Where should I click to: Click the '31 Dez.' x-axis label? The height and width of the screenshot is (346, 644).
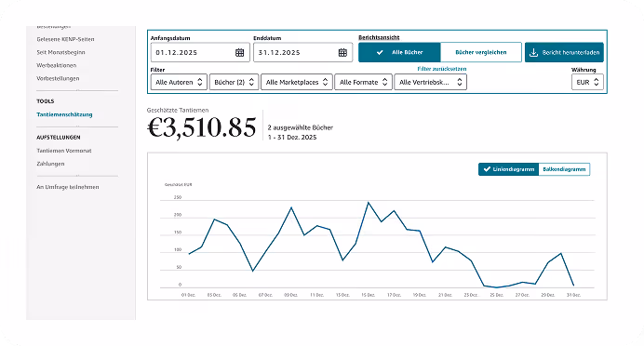click(573, 295)
